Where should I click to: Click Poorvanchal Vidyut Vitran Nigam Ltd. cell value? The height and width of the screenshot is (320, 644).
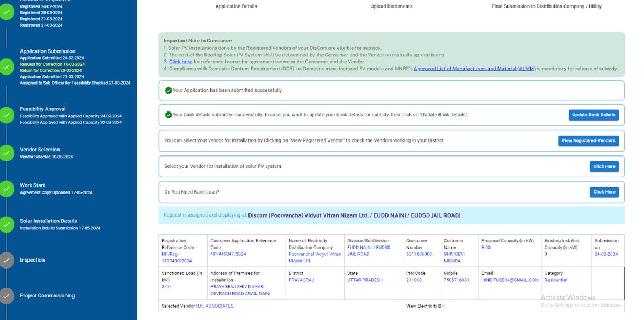[x=315, y=257]
